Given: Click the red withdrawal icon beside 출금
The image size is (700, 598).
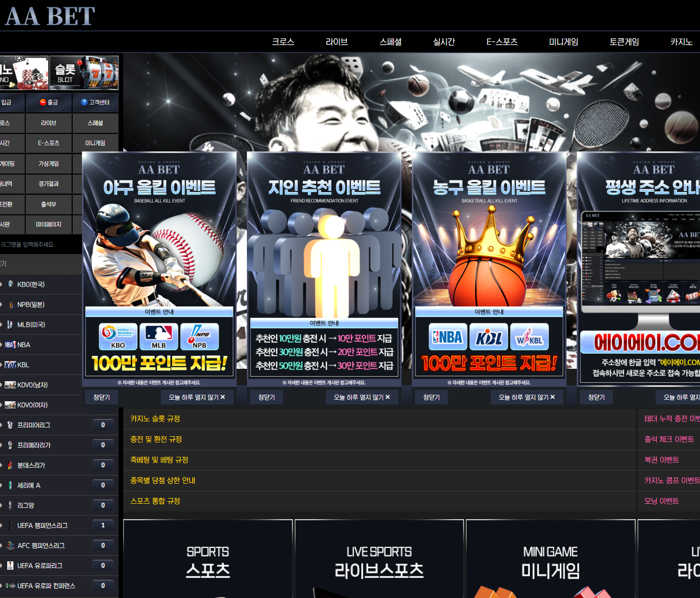Looking at the screenshot, I should click(x=43, y=102).
